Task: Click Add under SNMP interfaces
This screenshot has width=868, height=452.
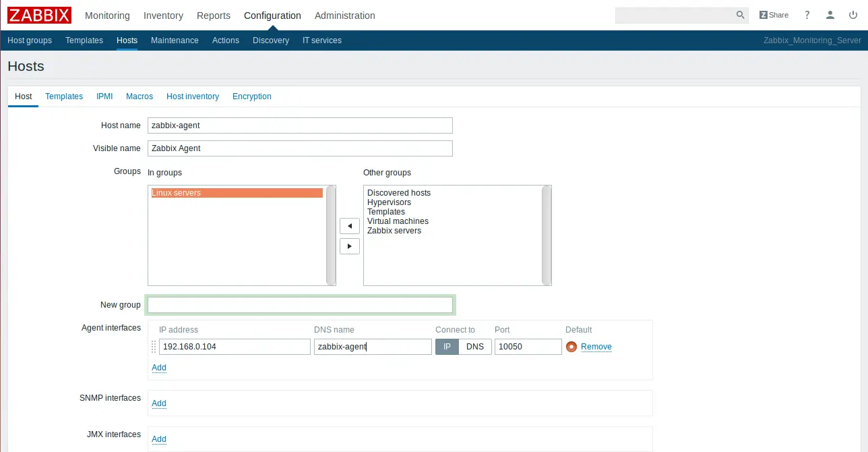Action: tap(159, 403)
